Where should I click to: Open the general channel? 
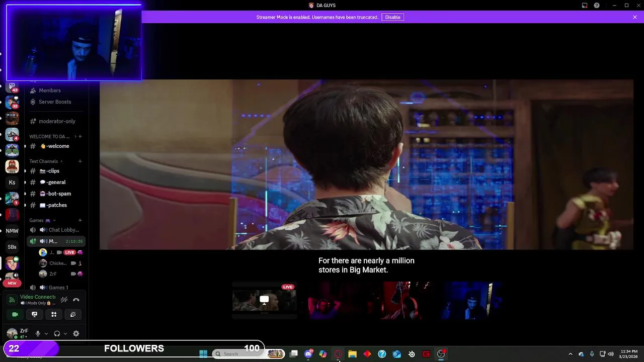(56, 183)
